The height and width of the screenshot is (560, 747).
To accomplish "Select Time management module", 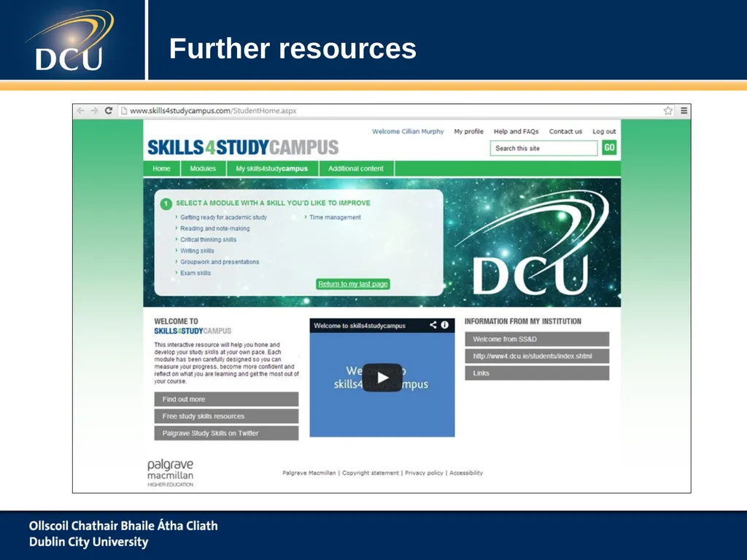I will point(335,217).
